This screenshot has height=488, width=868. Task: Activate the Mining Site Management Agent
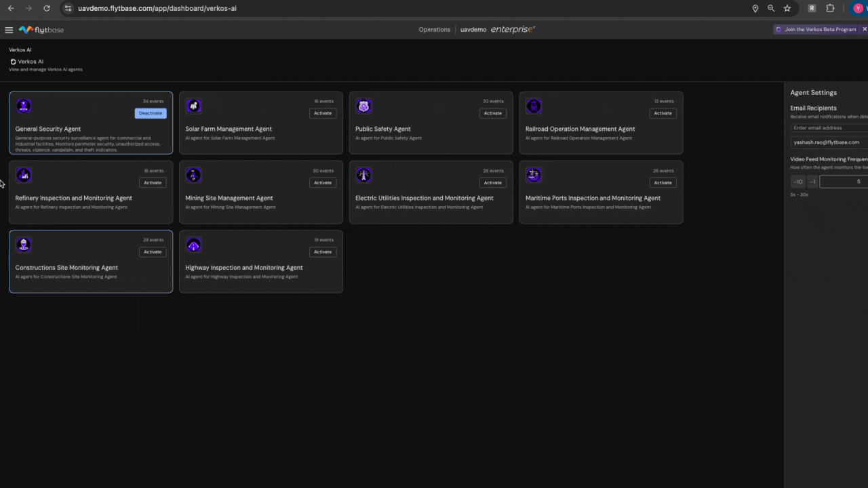pos(323,182)
